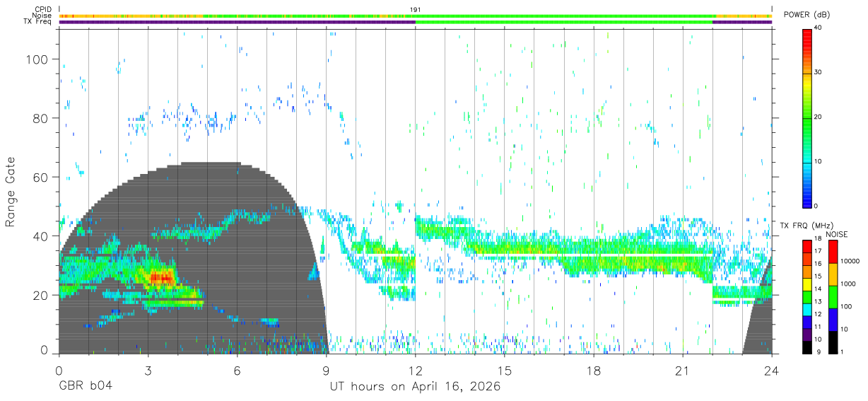Click the Range Gate axis tick 80

pos(40,119)
